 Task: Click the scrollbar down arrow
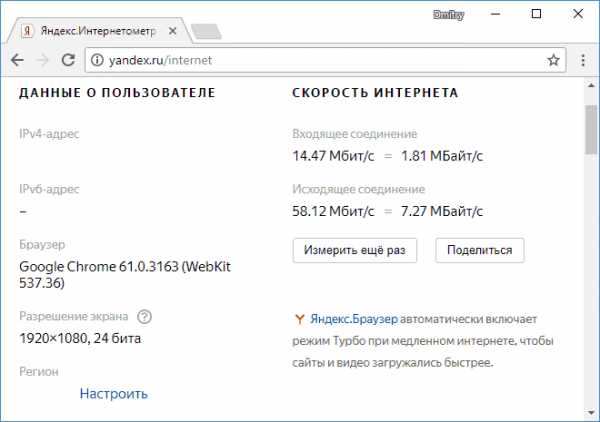click(591, 413)
